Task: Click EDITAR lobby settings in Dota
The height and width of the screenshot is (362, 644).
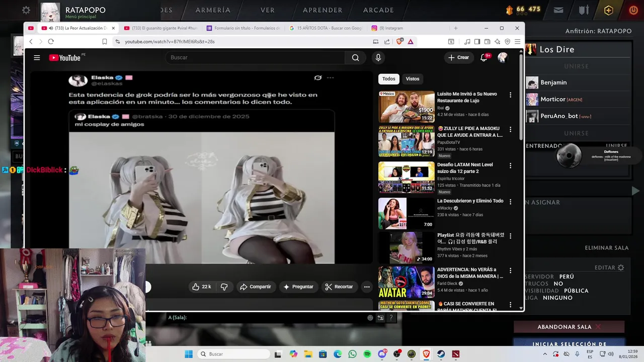Action: point(609,267)
